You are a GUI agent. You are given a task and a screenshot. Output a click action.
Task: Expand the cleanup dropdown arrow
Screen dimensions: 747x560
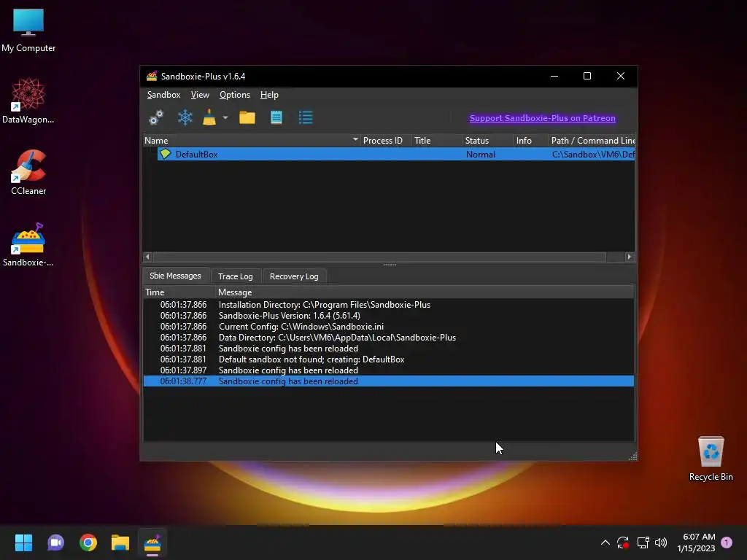pyautogui.click(x=225, y=117)
